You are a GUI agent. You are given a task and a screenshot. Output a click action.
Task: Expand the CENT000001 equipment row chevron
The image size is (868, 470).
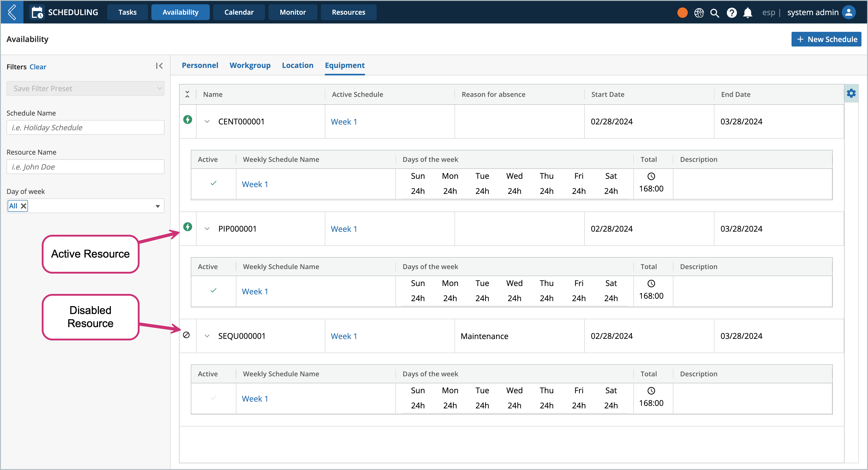207,121
